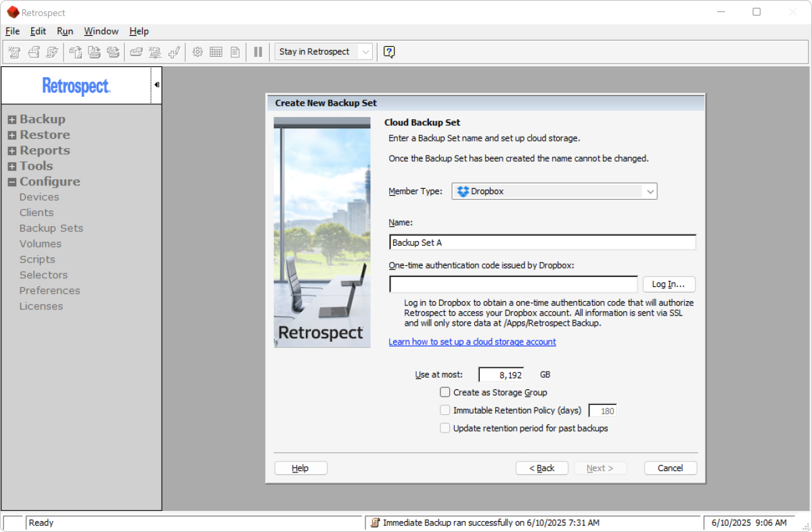This screenshot has height=532, width=812.
Task: Select Clients in the Configure tree
Action: 37,213
